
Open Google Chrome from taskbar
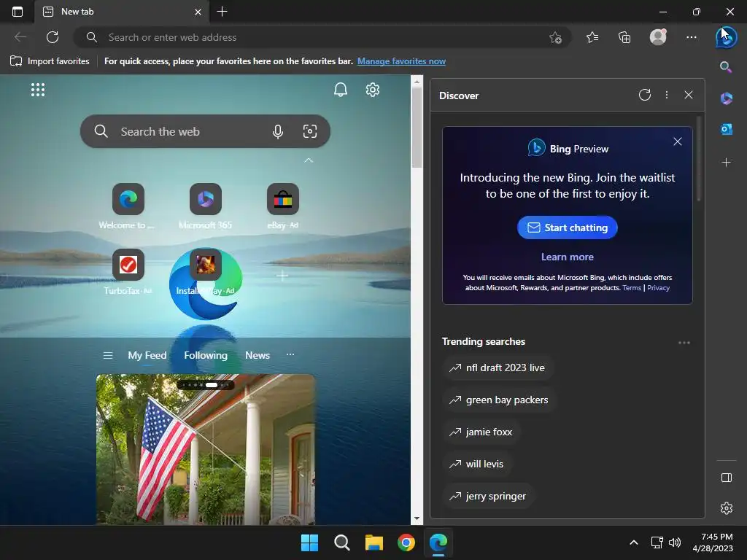pyautogui.click(x=406, y=542)
